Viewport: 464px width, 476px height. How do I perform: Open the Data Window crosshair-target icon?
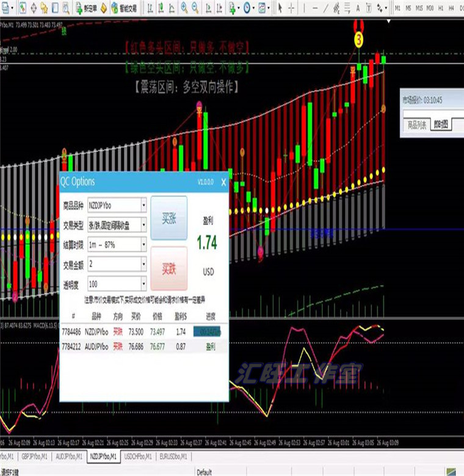click(34, 8)
